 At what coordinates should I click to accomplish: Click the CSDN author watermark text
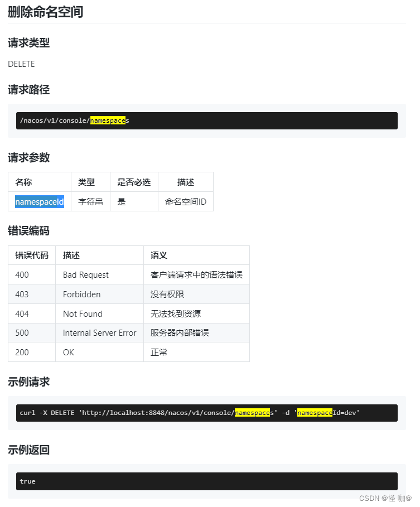pyautogui.click(x=385, y=498)
